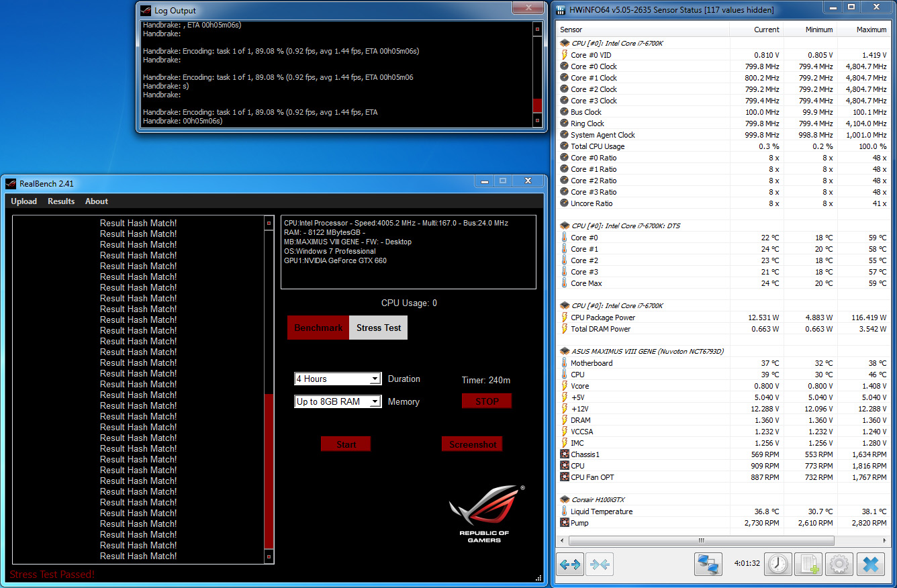Image resolution: width=897 pixels, height=588 pixels.
Task: Start HWiNFO sensor logging file icon
Action: [x=808, y=565]
